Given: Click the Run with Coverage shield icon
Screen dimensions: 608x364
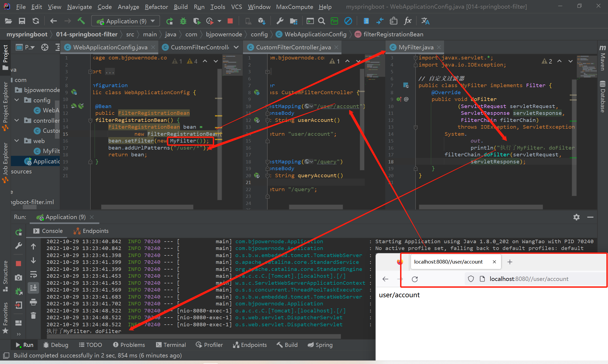Looking at the screenshot, I should [197, 21].
